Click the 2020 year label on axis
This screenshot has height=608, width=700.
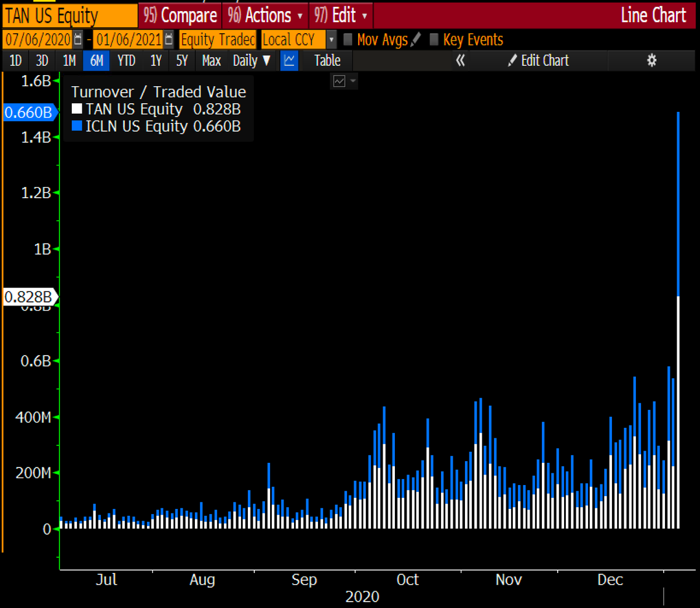click(362, 597)
